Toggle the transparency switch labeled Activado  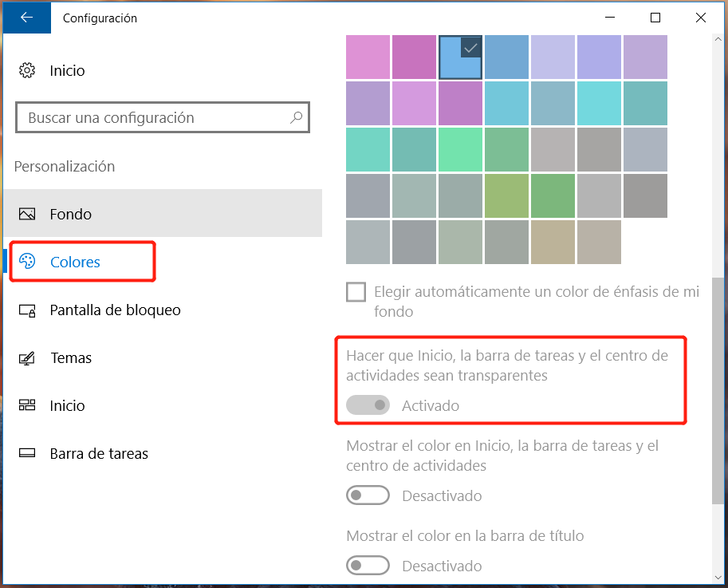pyautogui.click(x=368, y=405)
